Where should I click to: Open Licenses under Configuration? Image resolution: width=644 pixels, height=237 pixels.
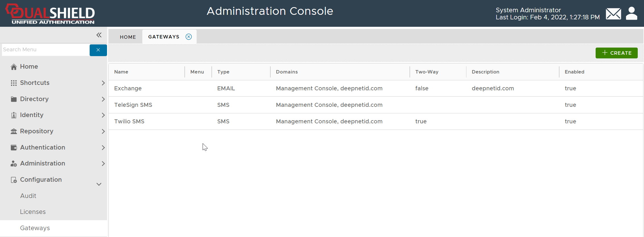click(33, 212)
